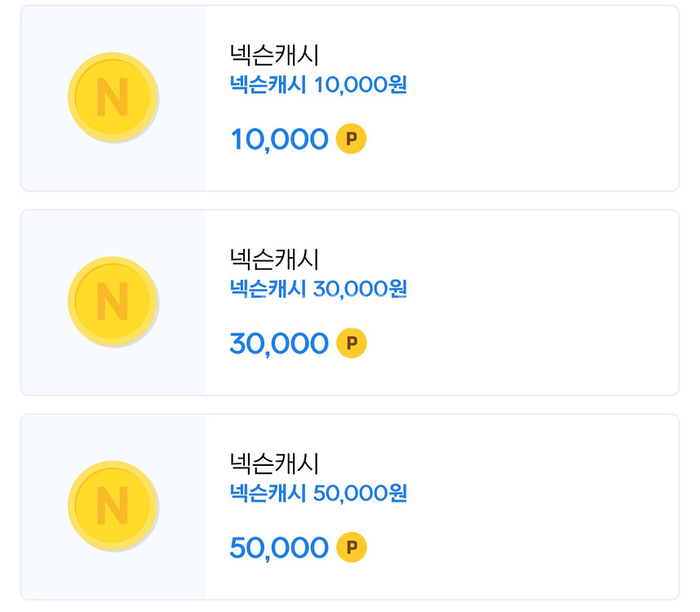
Task: Click the P point icon beside 50,000
Action: pyautogui.click(x=351, y=548)
